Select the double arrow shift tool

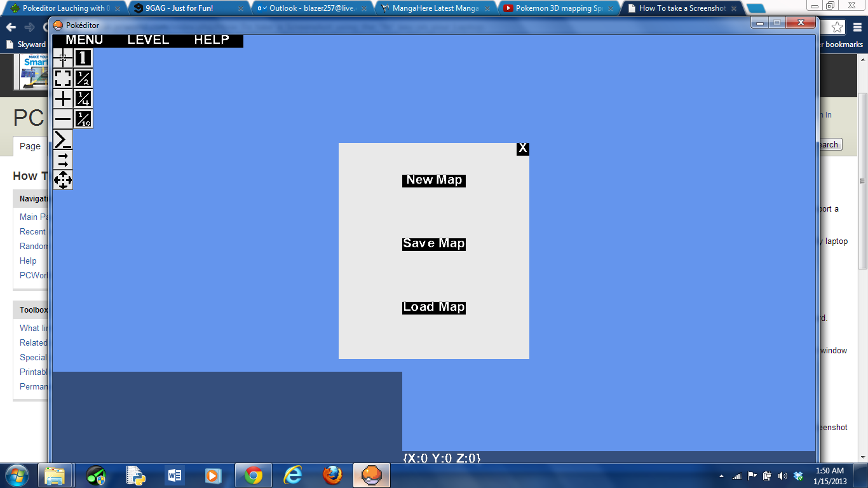point(62,159)
